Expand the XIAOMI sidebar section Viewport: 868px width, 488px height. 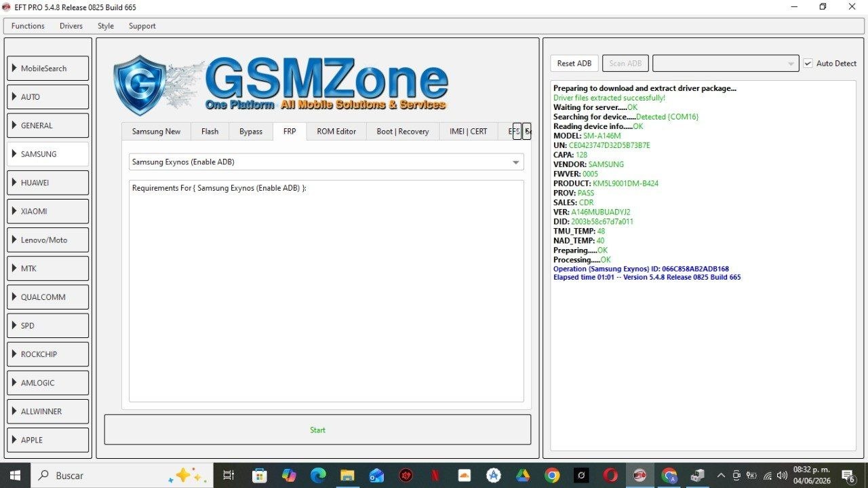(48, 211)
